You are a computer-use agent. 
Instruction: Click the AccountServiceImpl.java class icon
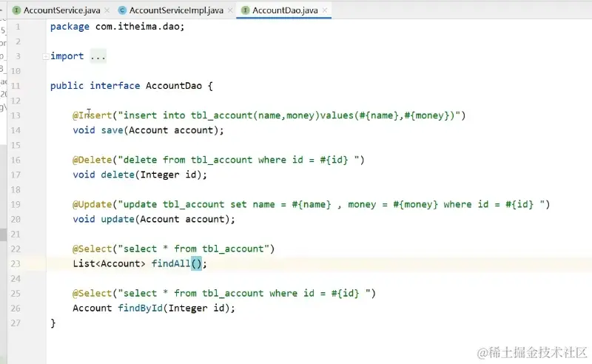coord(122,10)
